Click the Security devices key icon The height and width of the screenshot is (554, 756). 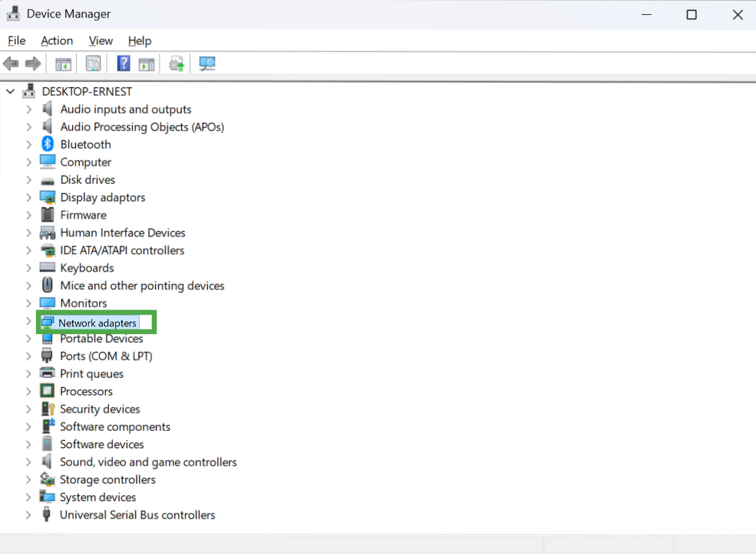point(48,408)
